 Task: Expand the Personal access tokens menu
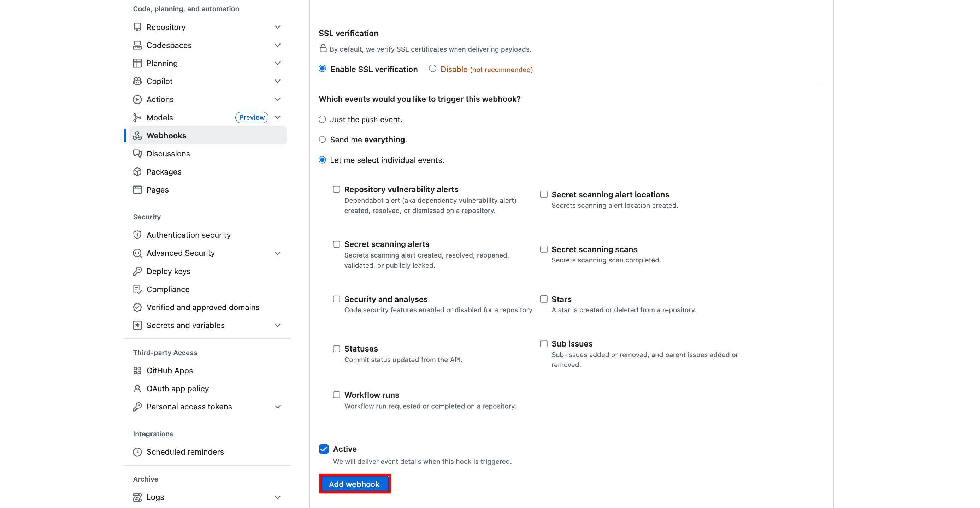click(x=278, y=406)
